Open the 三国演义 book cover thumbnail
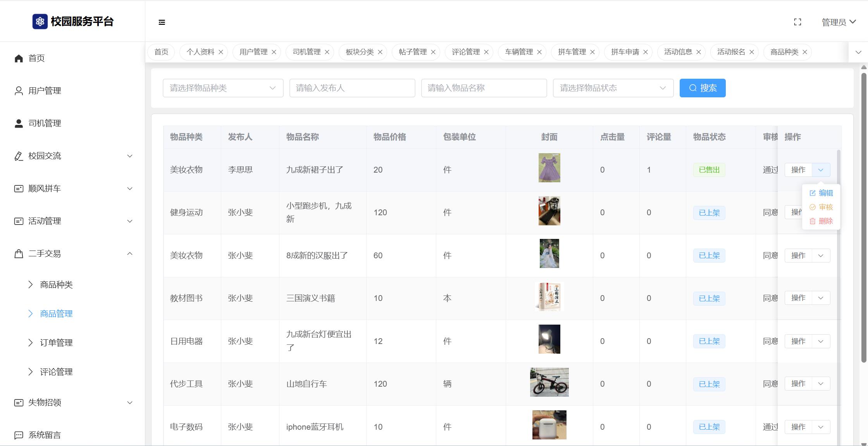Screen dimensions: 868x446 pos(549,297)
